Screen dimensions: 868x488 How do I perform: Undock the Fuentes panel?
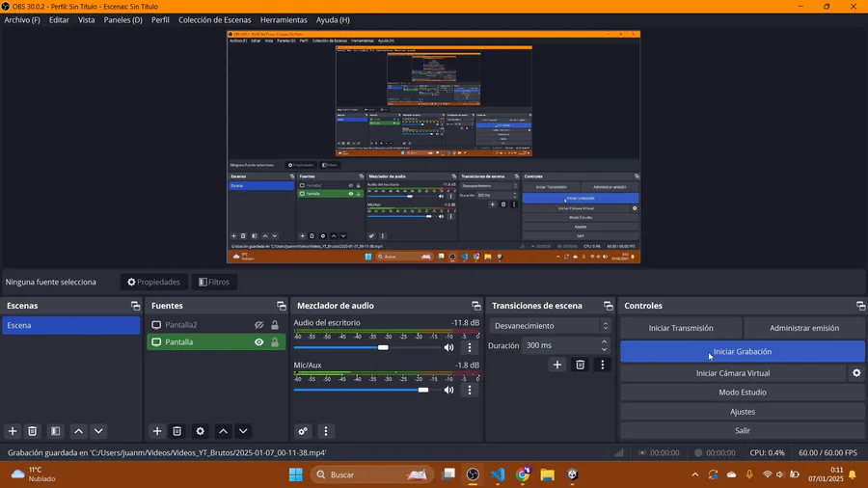282,306
